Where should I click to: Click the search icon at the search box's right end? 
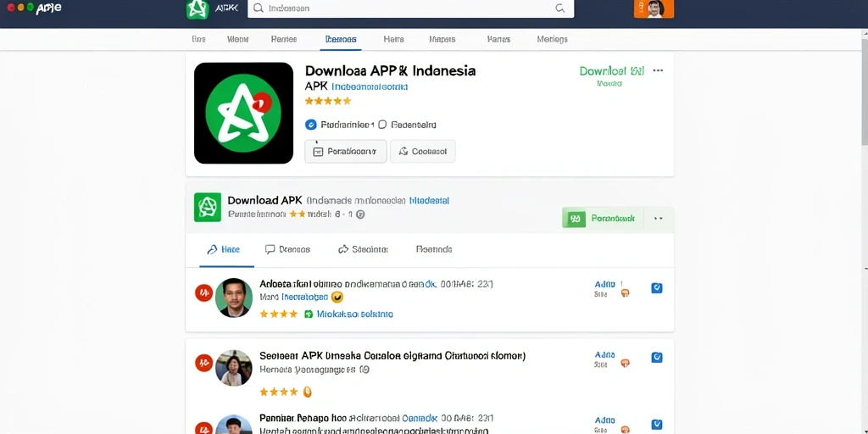pos(559,8)
